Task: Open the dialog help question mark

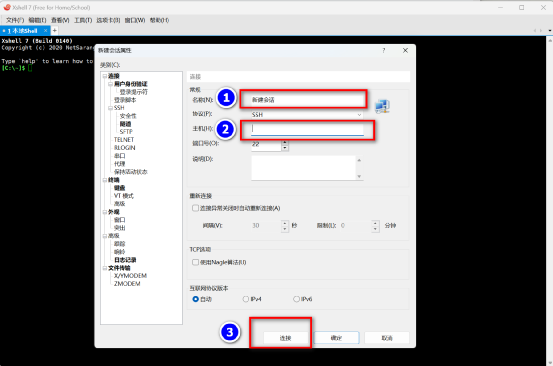Action: tap(384, 50)
